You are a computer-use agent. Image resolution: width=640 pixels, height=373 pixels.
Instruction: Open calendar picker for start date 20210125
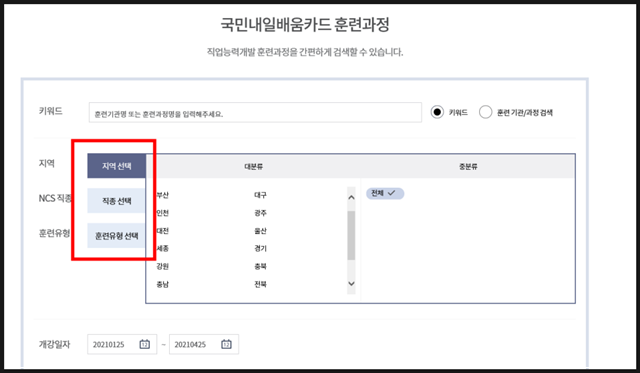144,344
